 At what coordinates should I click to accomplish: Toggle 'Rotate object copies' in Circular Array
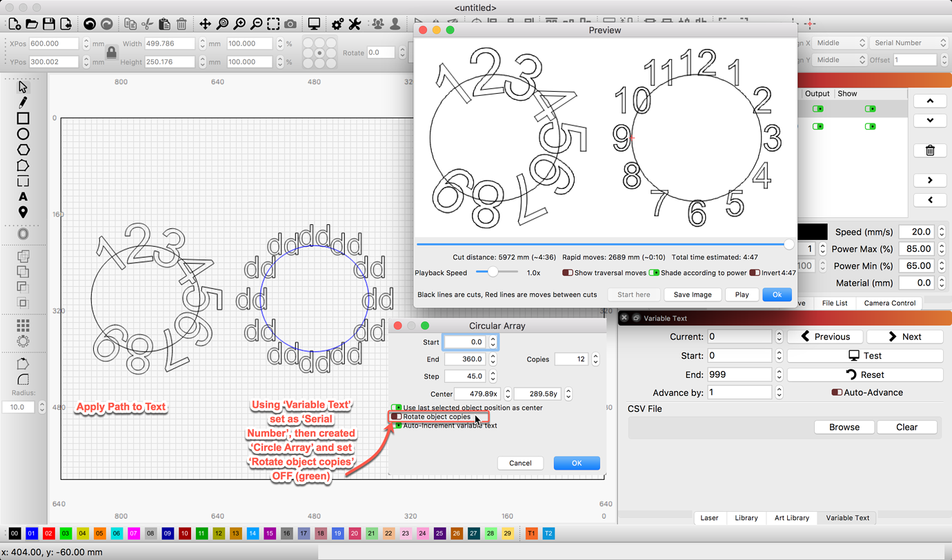(x=397, y=416)
